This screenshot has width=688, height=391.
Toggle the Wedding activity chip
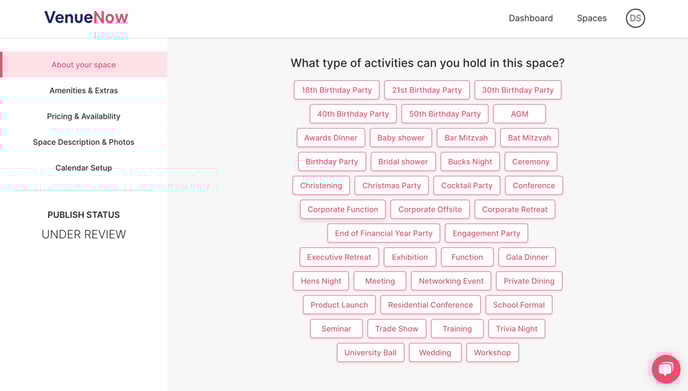pos(435,352)
